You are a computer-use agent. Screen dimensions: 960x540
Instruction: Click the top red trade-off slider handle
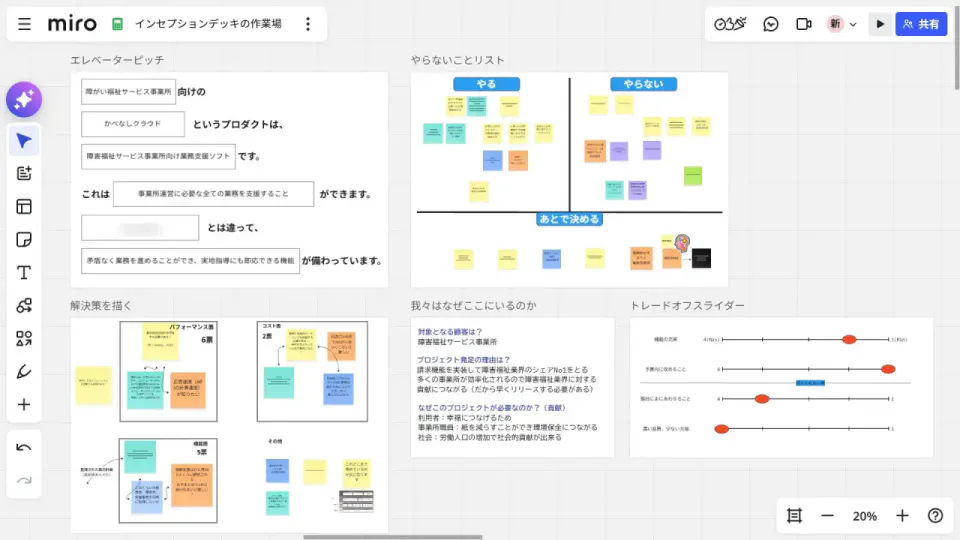coord(849,339)
